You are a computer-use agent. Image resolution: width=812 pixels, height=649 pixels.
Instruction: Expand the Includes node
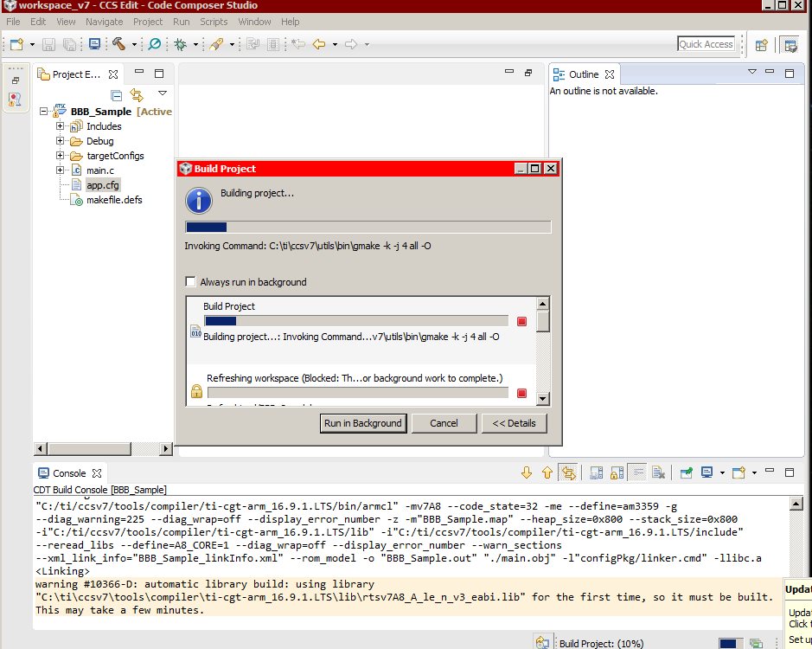tap(60, 126)
